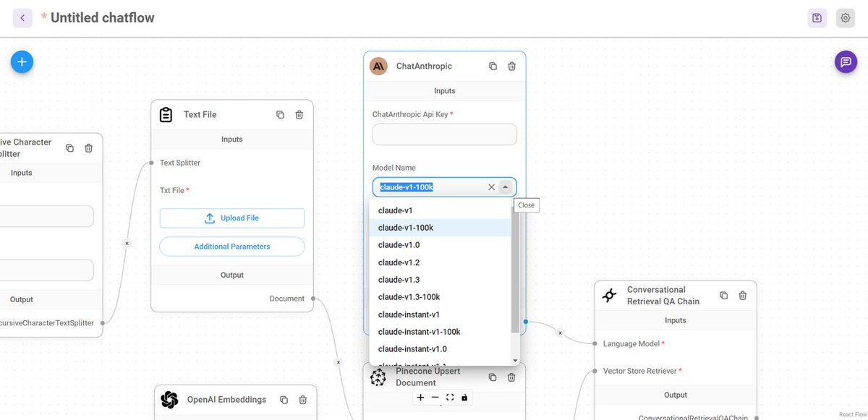
Task: Duplicate the Pinecone Upsert Document node
Action: click(x=493, y=377)
